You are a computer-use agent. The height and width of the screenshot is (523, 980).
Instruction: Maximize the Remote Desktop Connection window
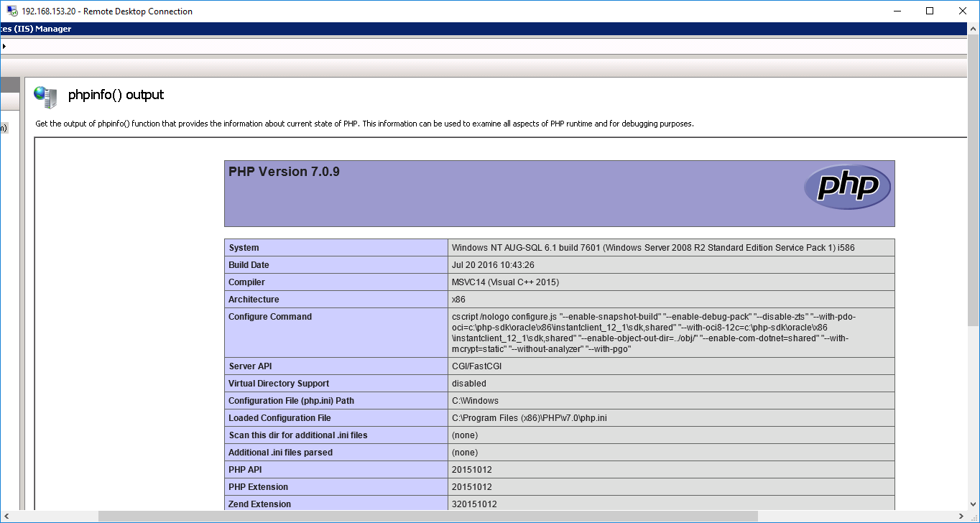click(x=930, y=11)
